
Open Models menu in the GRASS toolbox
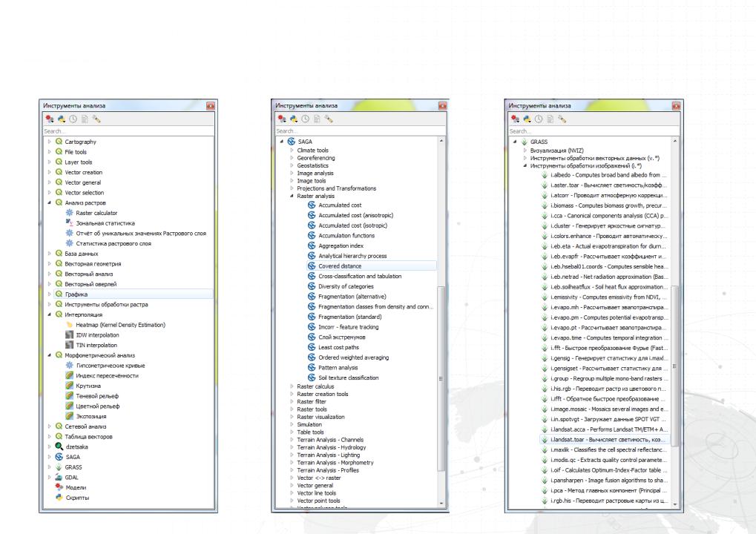point(515,119)
